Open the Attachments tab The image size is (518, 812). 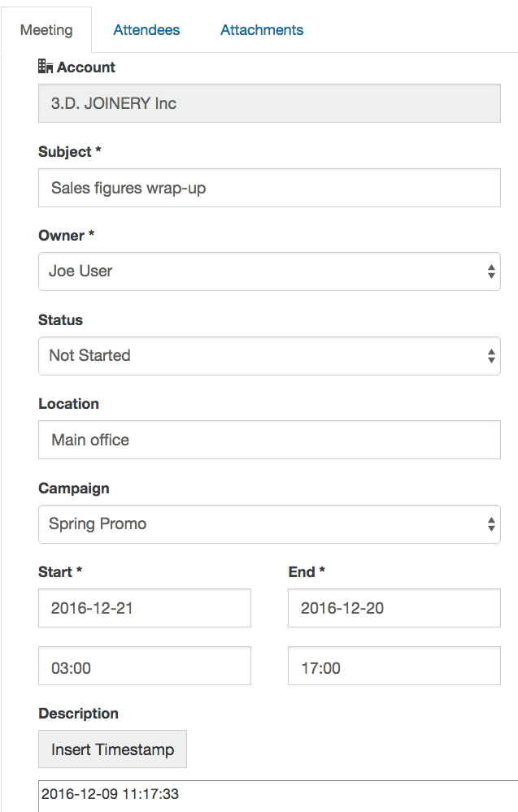[x=262, y=30]
